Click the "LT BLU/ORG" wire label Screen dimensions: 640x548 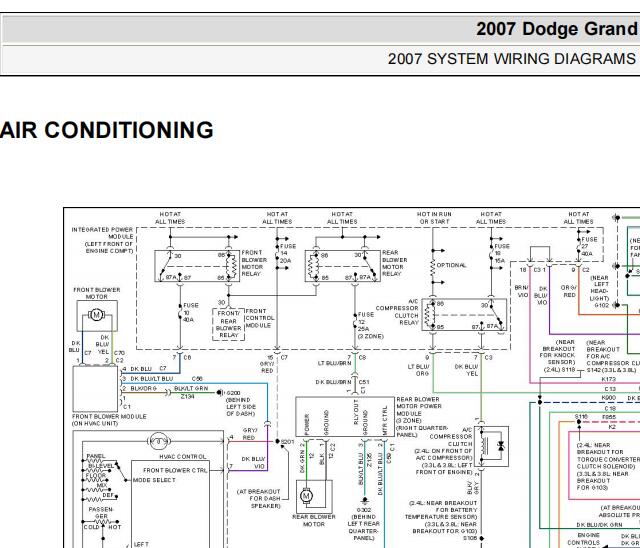[x=418, y=370]
